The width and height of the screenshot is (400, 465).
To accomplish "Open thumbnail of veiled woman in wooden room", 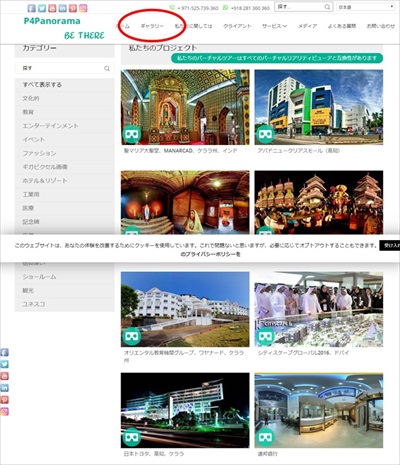I will point(185,202).
